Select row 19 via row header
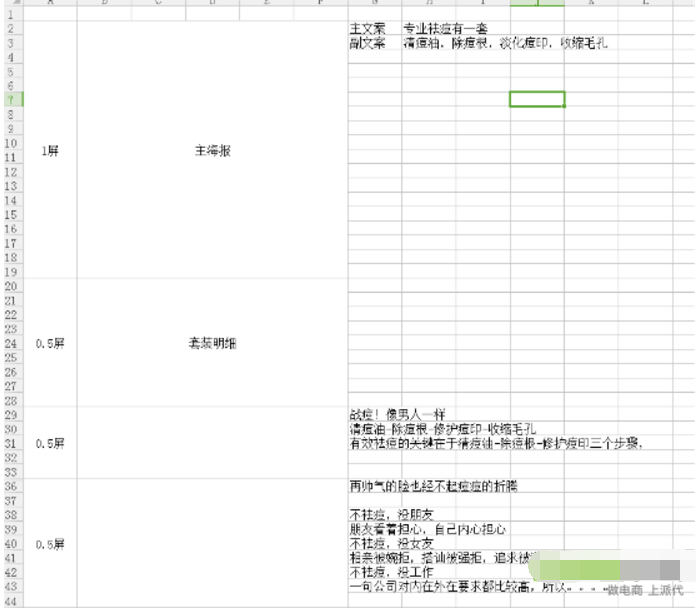696x615 pixels. pyautogui.click(x=10, y=271)
